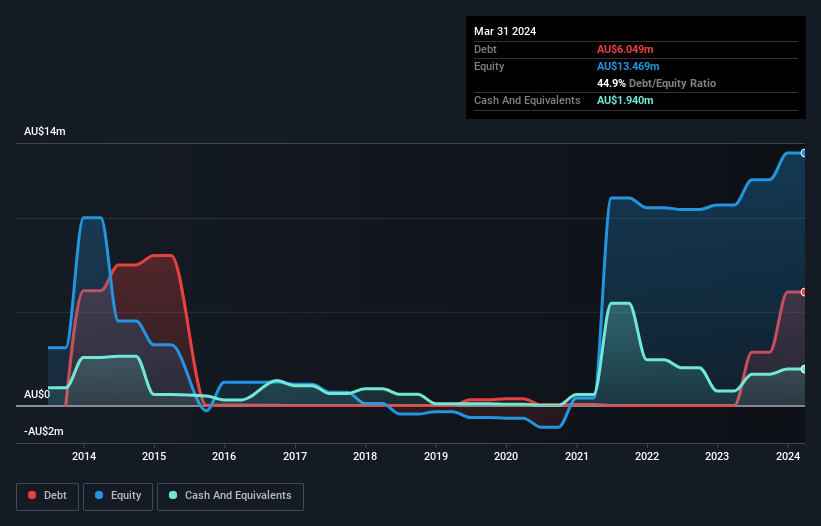Toggle the Debt series legend button
The width and height of the screenshot is (821, 526).
pyautogui.click(x=48, y=496)
